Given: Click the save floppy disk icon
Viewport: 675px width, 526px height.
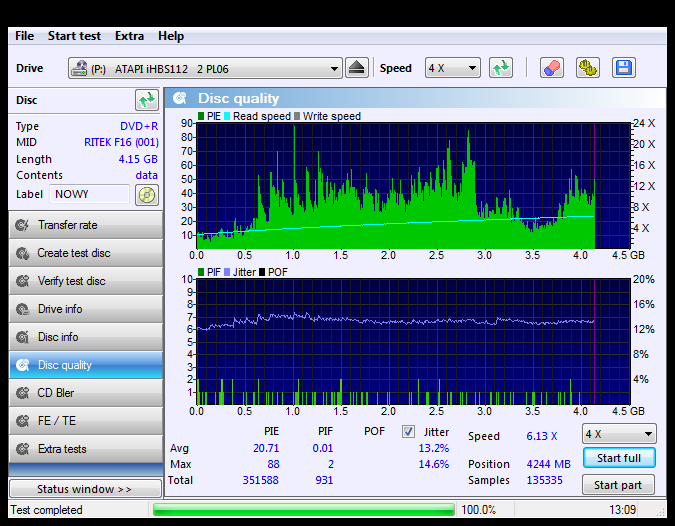Looking at the screenshot, I should pos(624,68).
